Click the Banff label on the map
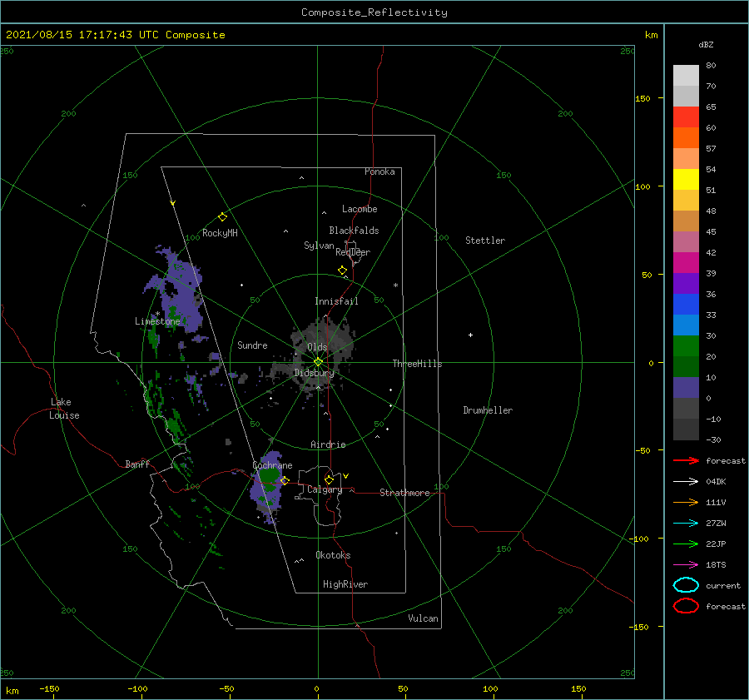The image size is (749, 700). click(x=137, y=464)
